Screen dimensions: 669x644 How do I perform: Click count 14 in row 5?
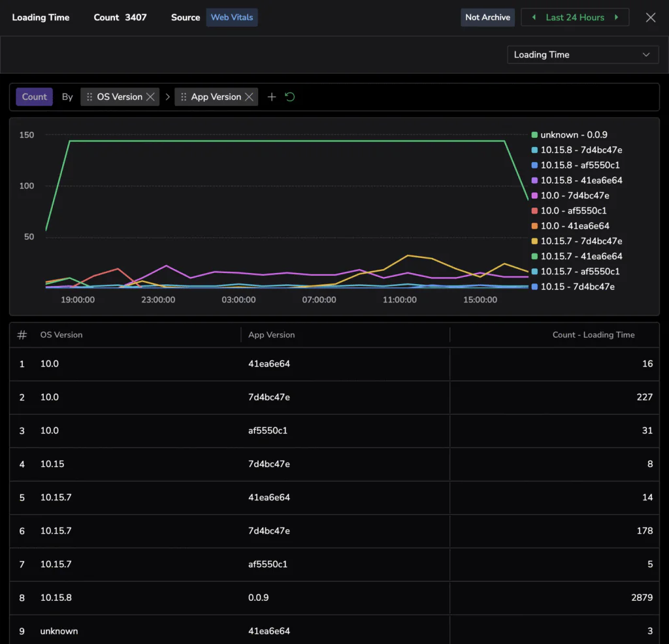(x=647, y=497)
